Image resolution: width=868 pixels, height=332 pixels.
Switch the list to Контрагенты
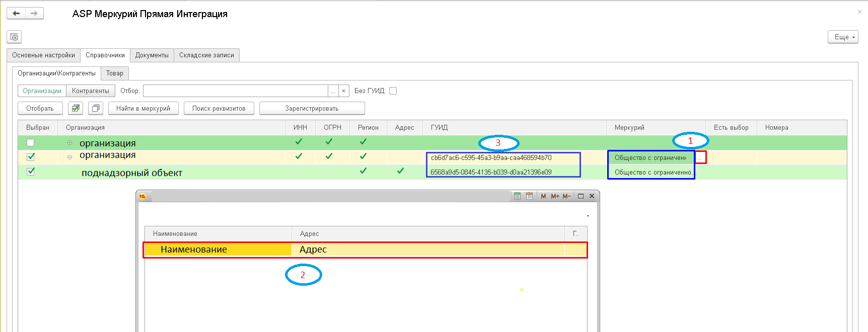click(x=91, y=91)
